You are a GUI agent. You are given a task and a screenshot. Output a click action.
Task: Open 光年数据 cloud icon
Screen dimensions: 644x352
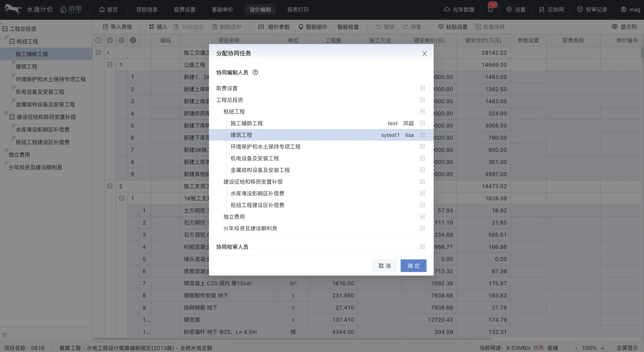point(447,9)
